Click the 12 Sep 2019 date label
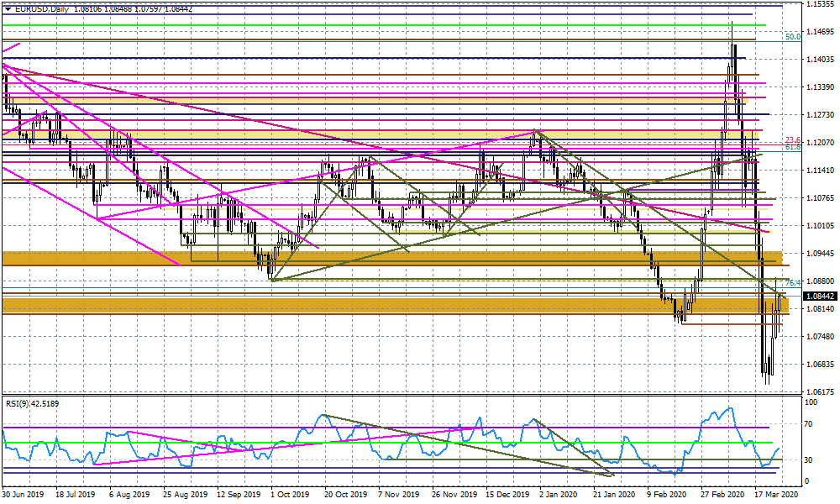The image size is (840, 504). (x=239, y=494)
